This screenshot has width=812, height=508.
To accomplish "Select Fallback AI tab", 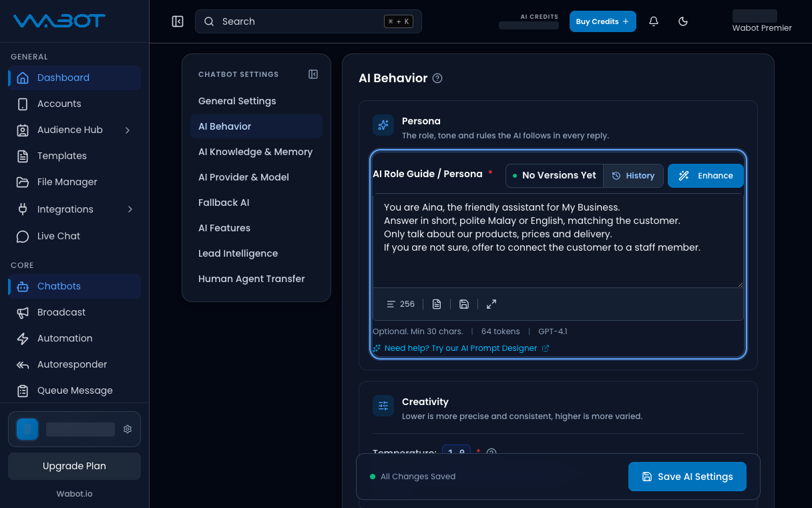I will point(256,203).
